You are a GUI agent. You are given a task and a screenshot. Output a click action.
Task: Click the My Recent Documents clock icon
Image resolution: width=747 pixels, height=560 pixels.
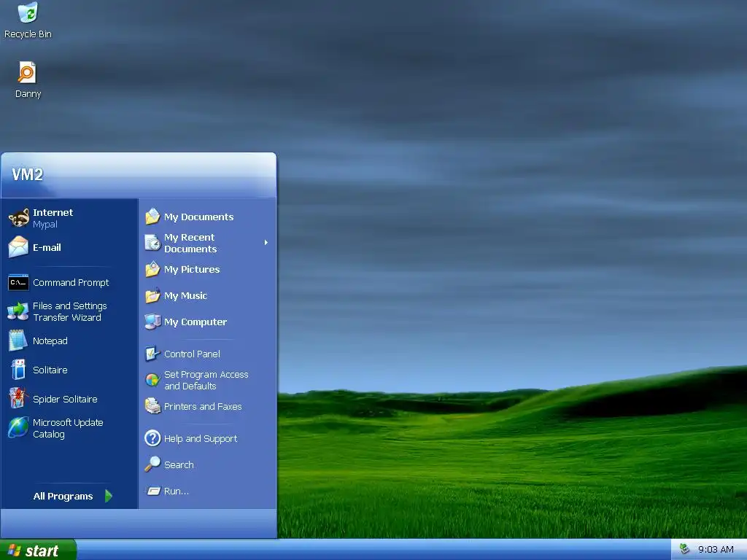152,243
